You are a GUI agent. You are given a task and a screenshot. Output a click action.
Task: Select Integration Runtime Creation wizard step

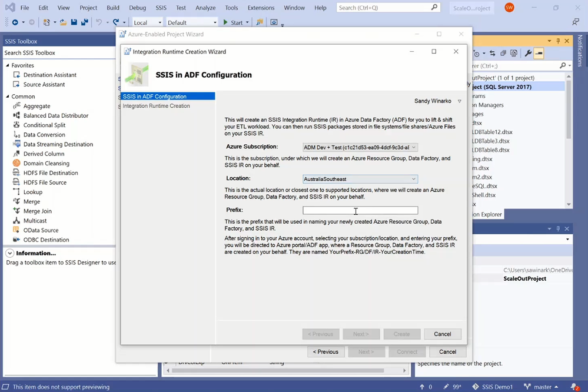[157, 106]
